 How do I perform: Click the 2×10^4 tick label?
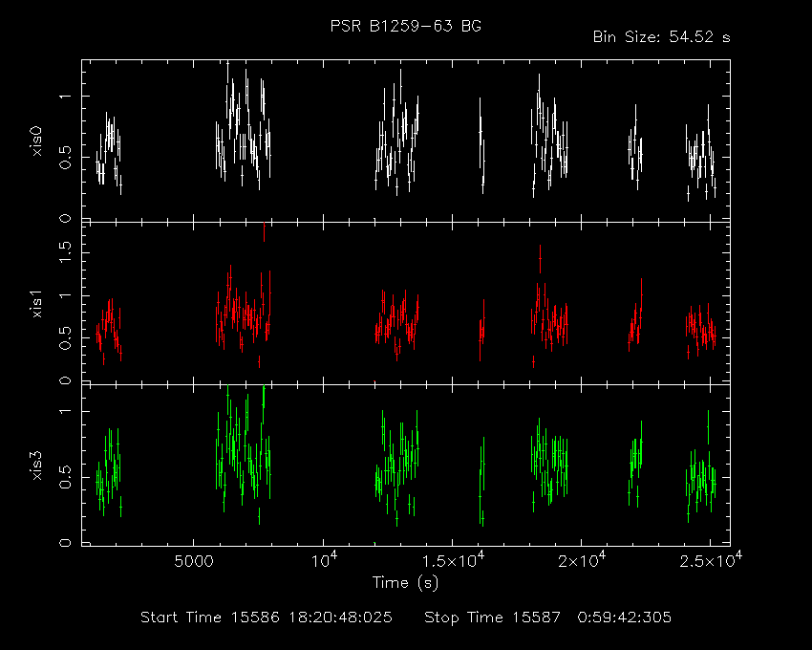point(582,560)
